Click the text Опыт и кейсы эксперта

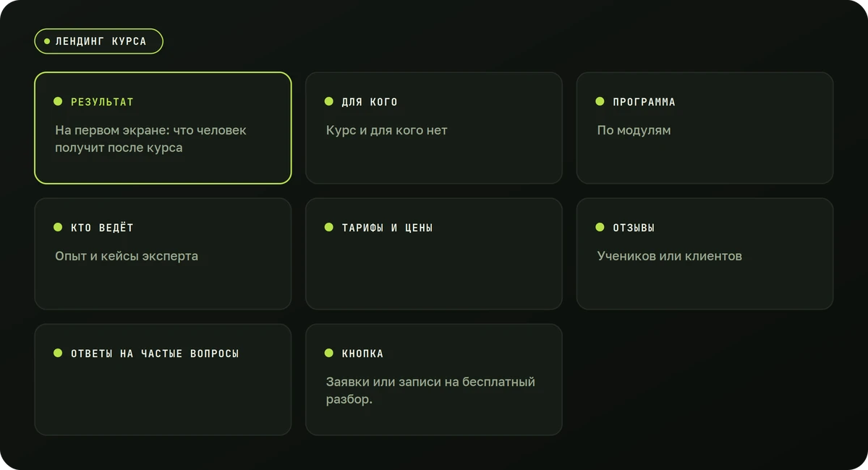point(127,256)
